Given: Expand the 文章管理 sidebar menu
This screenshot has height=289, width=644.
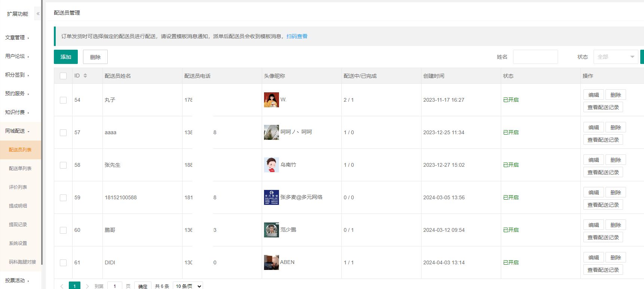Looking at the screenshot, I should point(17,37).
